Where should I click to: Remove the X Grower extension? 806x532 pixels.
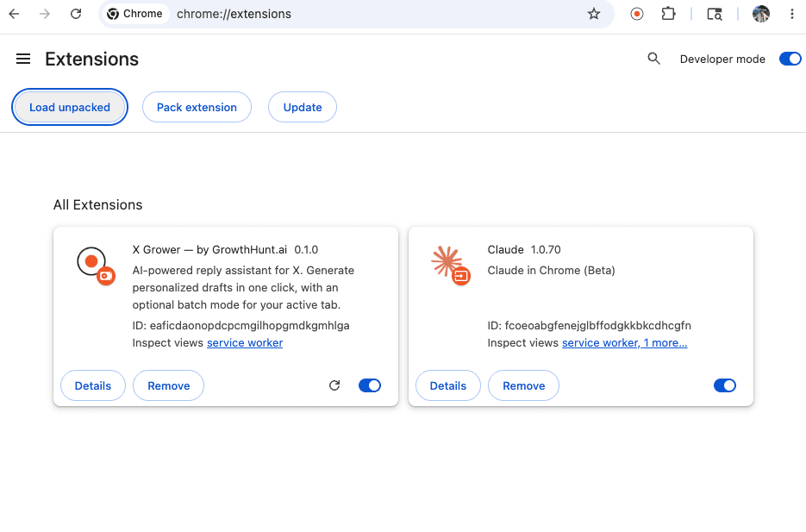coord(169,385)
